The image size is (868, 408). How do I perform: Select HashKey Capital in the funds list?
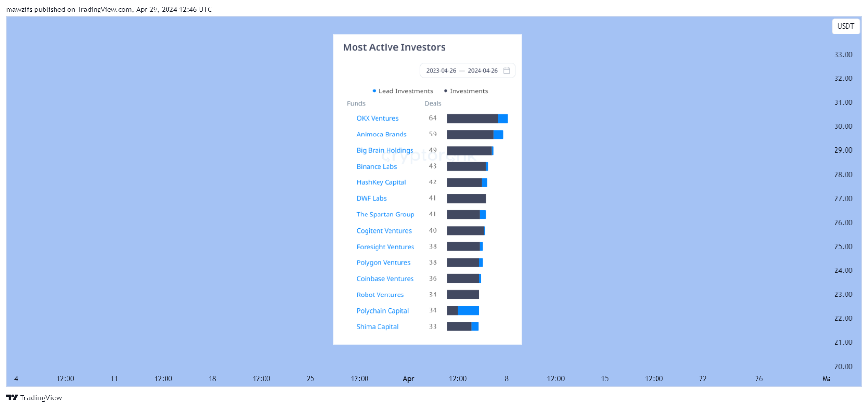[381, 182]
